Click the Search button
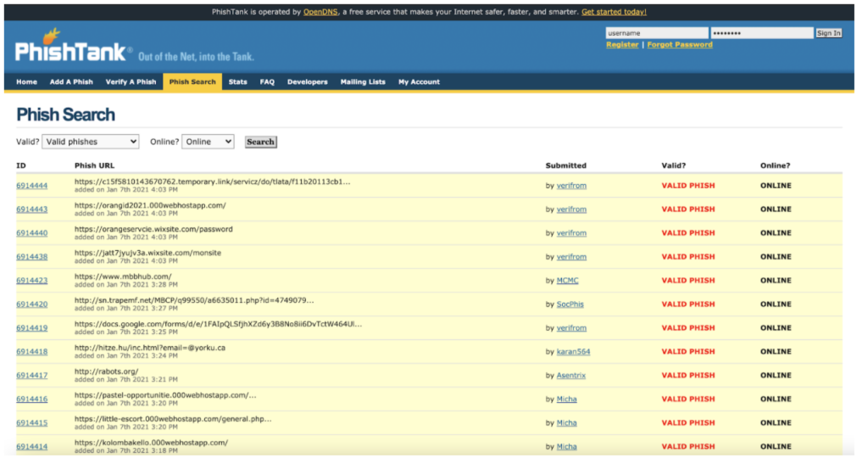Viewport: 868px width, 469px height. (x=261, y=142)
